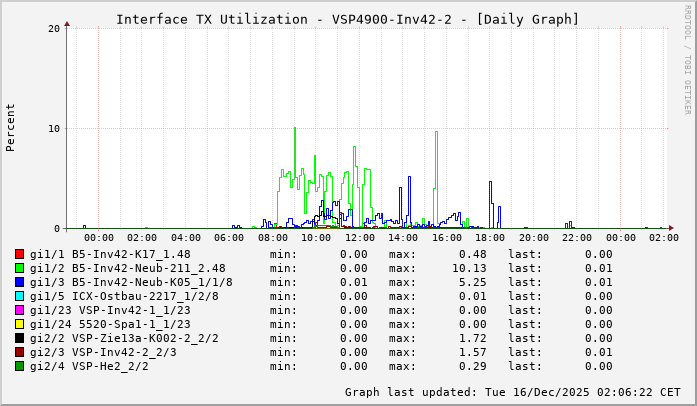Select legend label gi1/2 B5-Inv42-Neub-211_2.48
The width and height of the screenshot is (697, 406).
[128, 268]
